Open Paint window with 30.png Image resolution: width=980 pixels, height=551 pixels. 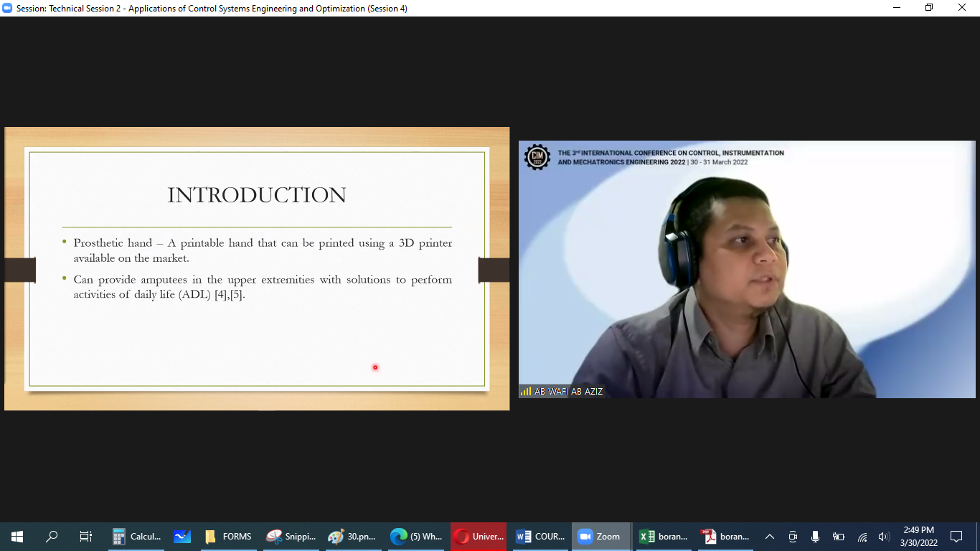pyautogui.click(x=352, y=537)
